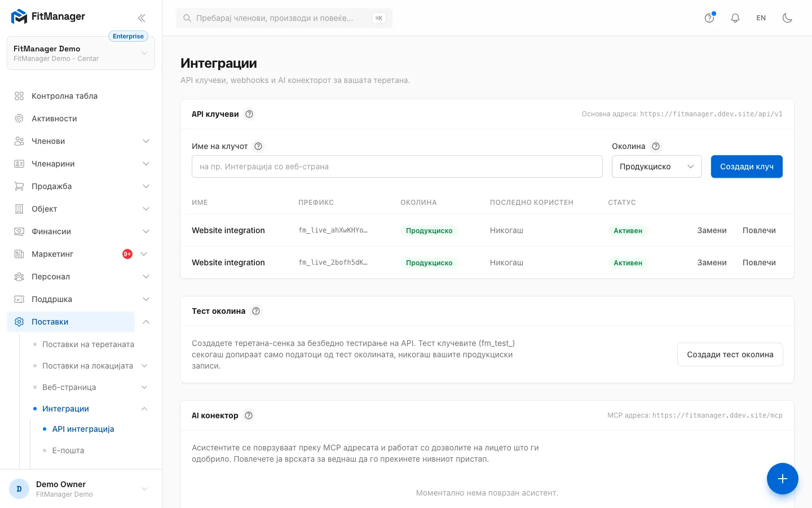Collapse the Поставки section
812x508 pixels.
tap(146, 322)
